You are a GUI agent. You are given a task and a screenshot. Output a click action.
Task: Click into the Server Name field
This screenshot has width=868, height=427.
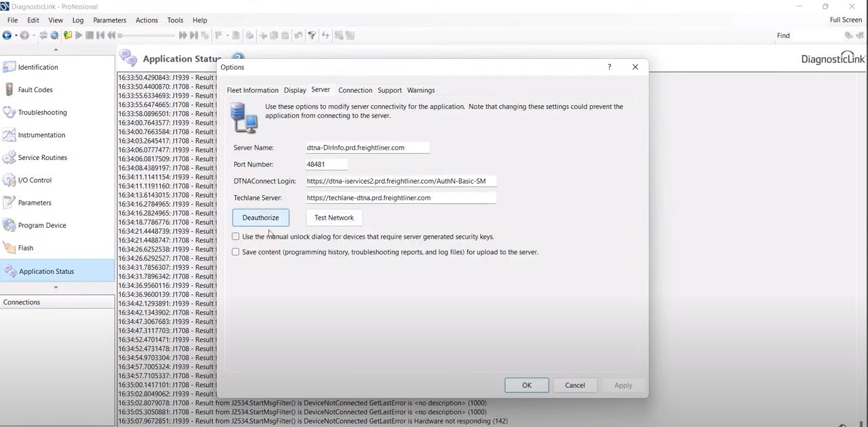pos(367,148)
